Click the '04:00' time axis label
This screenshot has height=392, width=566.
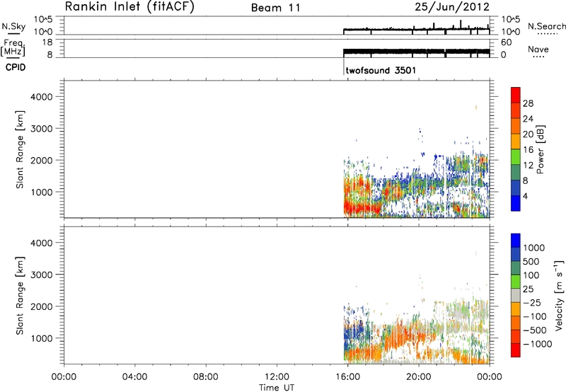click(134, 377)
